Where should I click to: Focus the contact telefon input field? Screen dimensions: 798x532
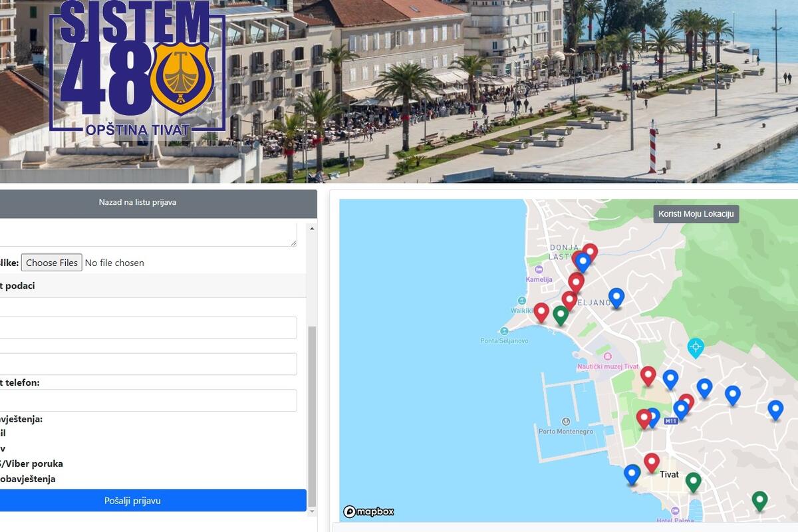[x=146, y=400]
